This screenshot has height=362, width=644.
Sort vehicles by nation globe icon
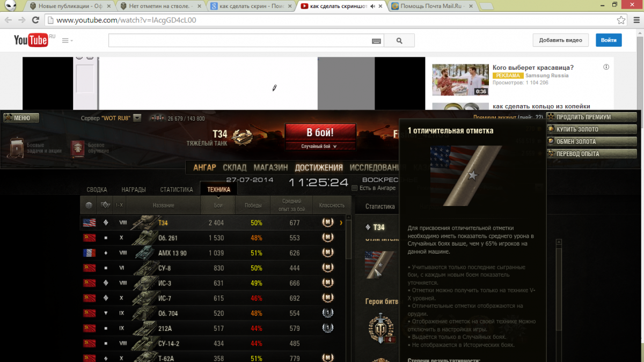(x=89, y=205)
